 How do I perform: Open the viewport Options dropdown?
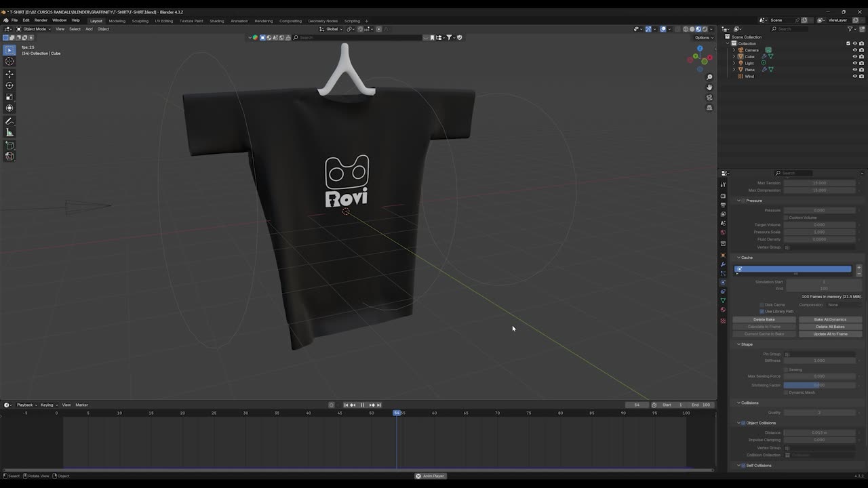coord(703,37)
